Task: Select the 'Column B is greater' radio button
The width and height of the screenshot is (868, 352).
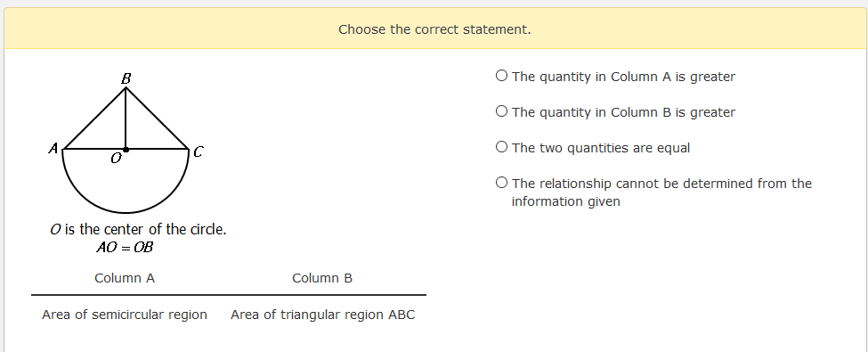Action: (x=501, y=111)
